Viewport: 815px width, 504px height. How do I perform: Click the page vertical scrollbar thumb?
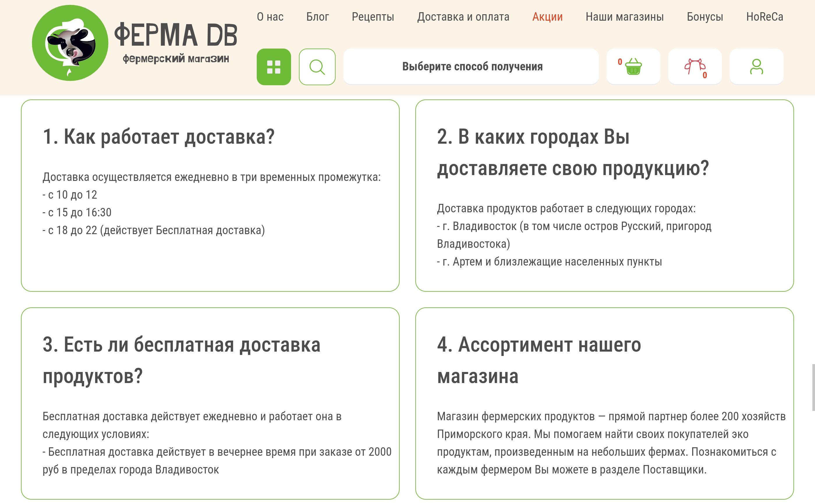pos(813,387)
